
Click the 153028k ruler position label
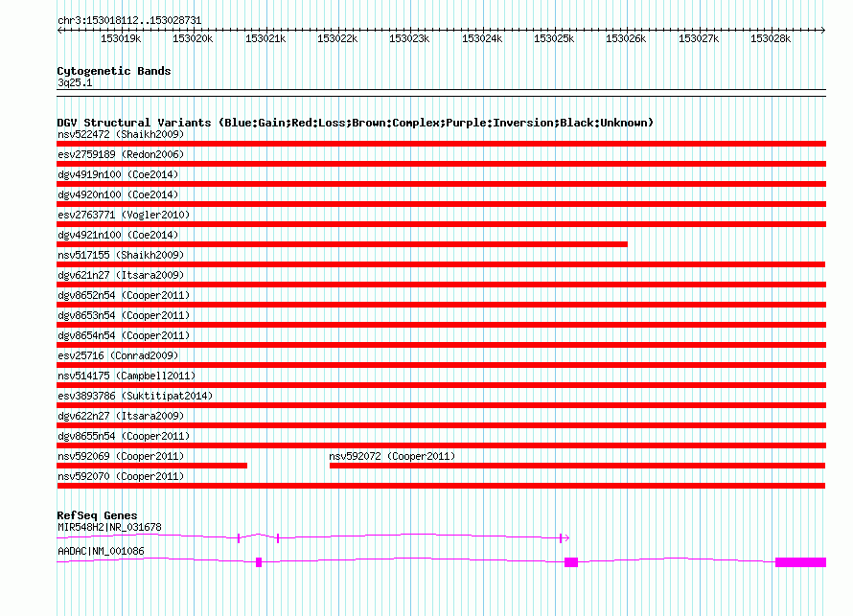point(770,38)
